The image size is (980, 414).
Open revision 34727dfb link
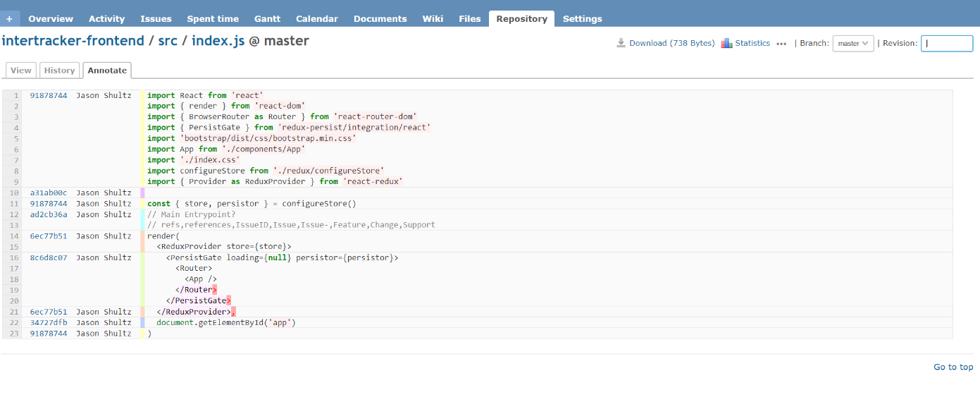[x=49, y=322]
